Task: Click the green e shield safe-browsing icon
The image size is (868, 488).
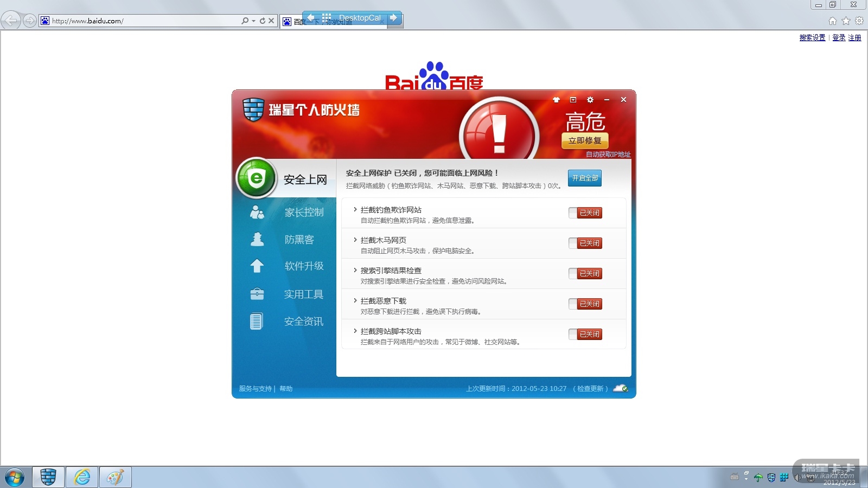Action: 256,178
